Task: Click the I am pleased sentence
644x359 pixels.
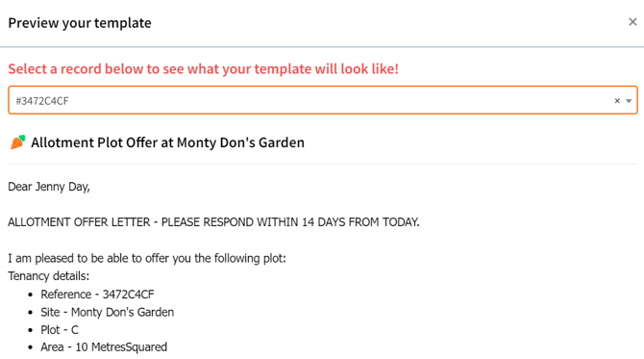Action: point(147,258)
